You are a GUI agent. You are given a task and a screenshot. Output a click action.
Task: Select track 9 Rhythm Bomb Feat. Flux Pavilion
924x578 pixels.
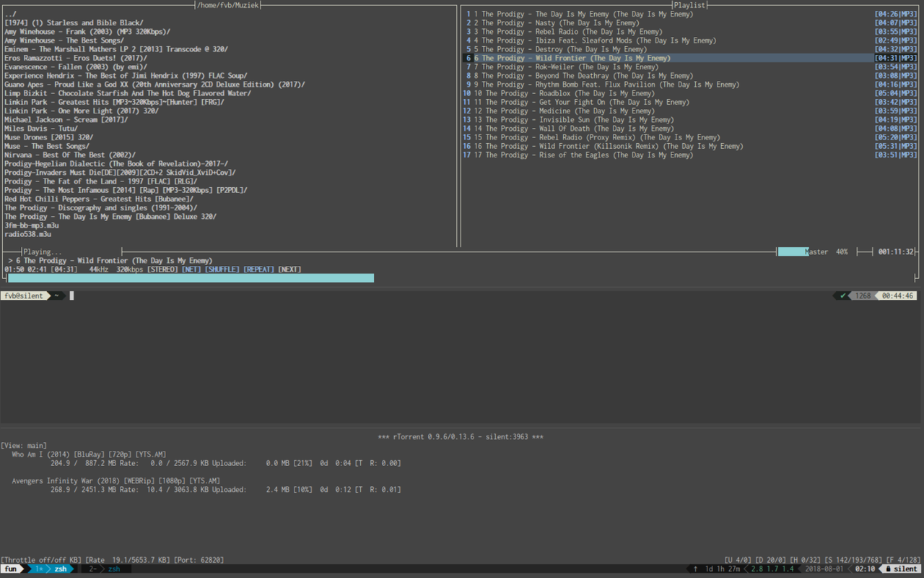pyautogui.click(x=690, y=85)
